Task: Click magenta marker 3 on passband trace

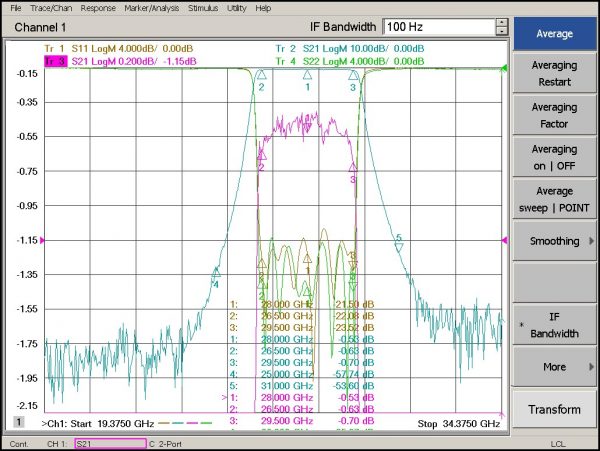Action: click(353, 167)
